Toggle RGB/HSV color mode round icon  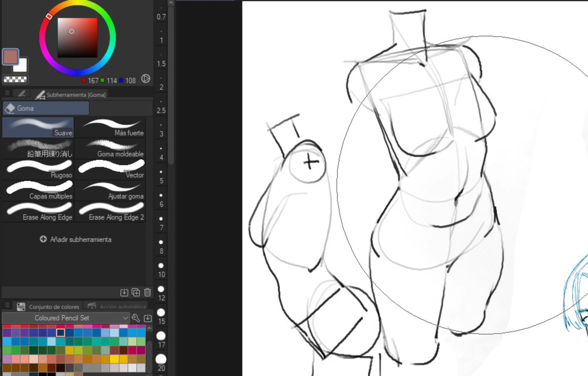click(x=146, y=79)
